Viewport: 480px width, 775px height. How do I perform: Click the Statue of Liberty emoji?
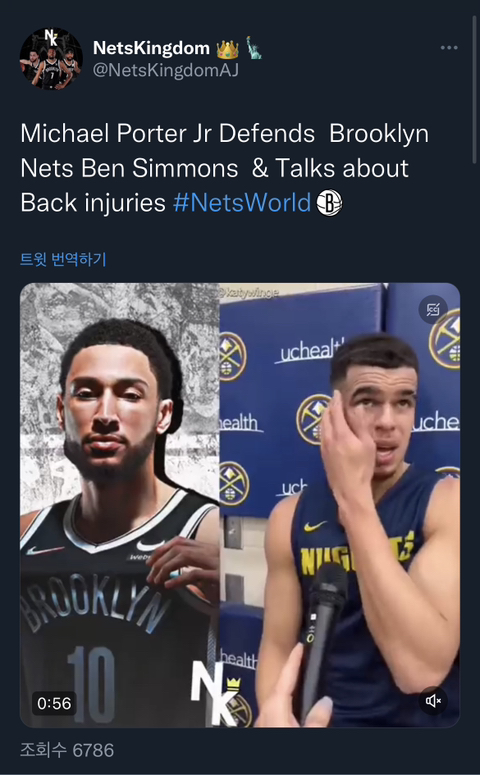click(254, 48)
